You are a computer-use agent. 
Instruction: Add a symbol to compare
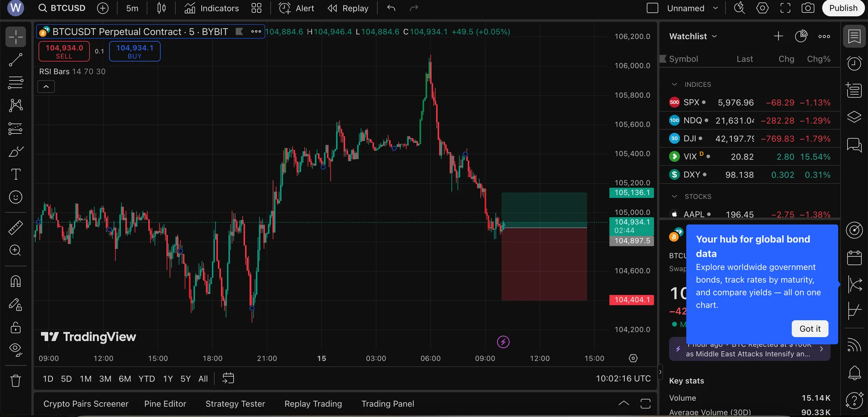coord(103,8)
